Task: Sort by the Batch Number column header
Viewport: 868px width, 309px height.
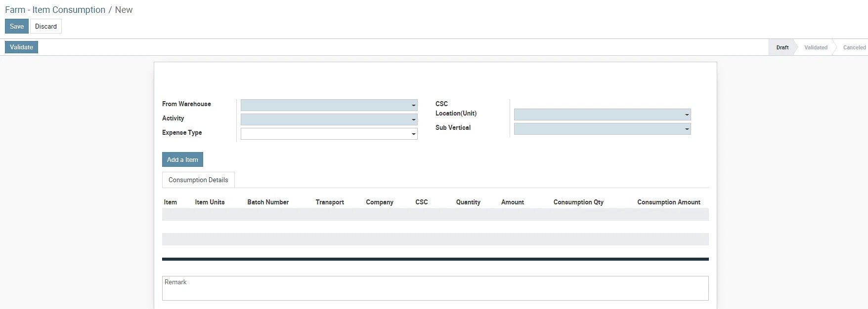Action: tap(268, 202)
